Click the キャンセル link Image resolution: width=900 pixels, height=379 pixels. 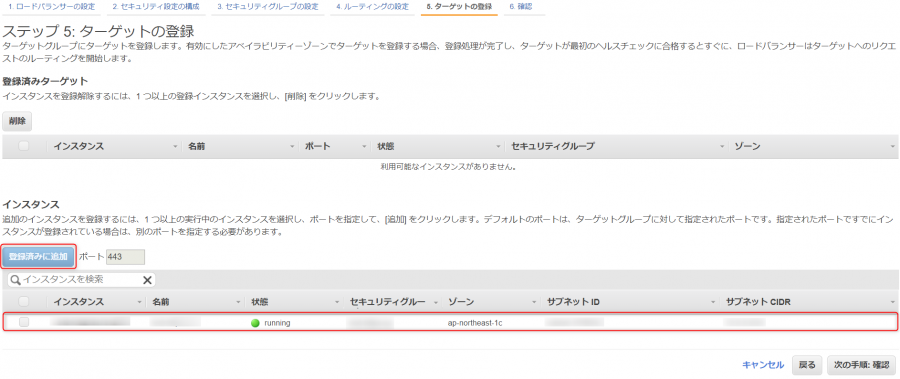[x=763, y=365]
